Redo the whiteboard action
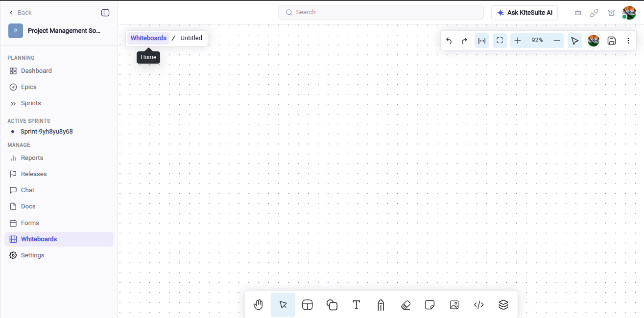 pyautogui.click(x=465, y=41)
